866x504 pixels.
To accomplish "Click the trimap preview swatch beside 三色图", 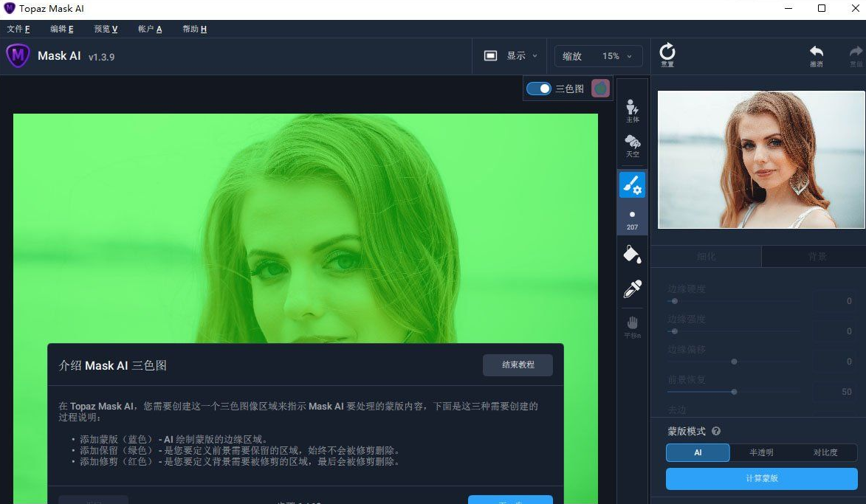I will click(x=600, y=89).
